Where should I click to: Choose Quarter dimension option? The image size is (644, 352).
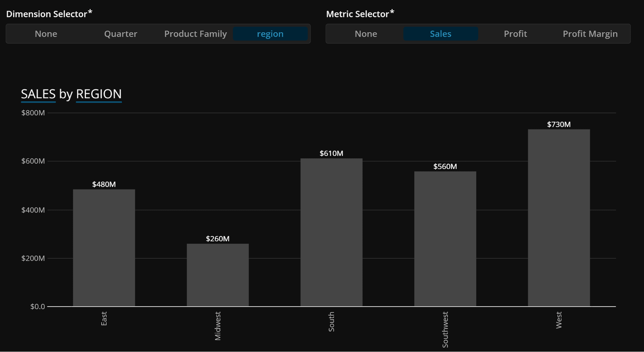pos(120,34)
